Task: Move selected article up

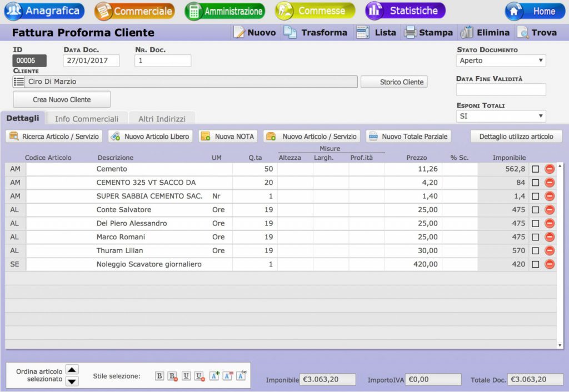Action: (x=72, y=370)
